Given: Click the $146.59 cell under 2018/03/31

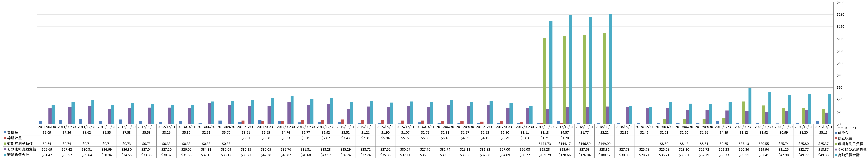Looking at the screenshot, I should tap(585, 144).
